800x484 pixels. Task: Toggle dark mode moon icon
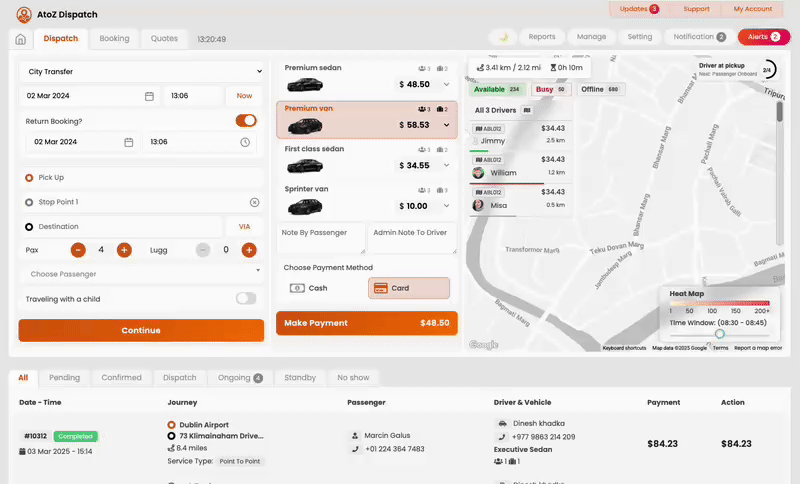point(504,37)
